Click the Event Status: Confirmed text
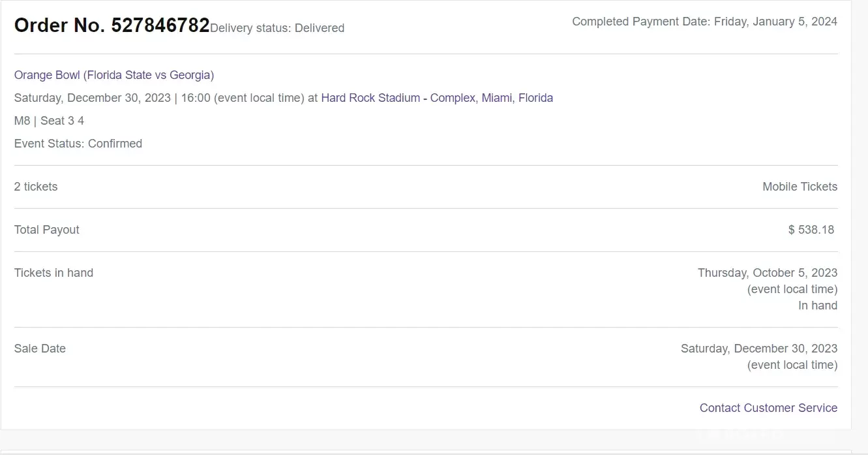Image resolution: width=868 pixels, height=455 pixels. tap(78, 144)
